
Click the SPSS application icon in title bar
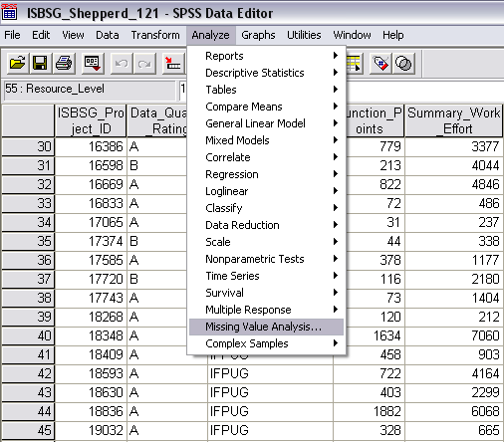(9, 12)
